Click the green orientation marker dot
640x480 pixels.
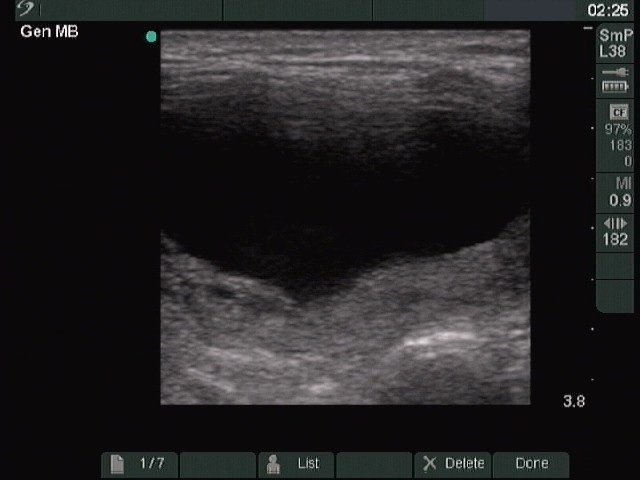pos(151,37)
